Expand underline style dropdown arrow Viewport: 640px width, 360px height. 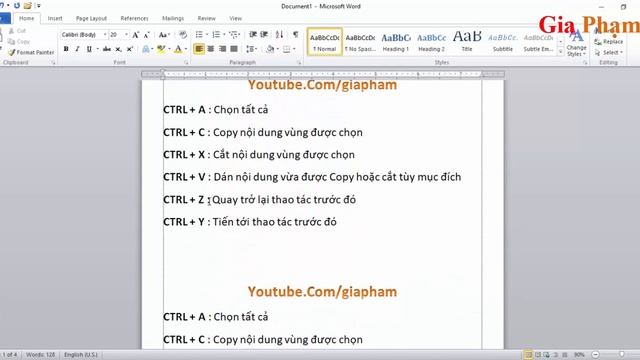[98, 49]
